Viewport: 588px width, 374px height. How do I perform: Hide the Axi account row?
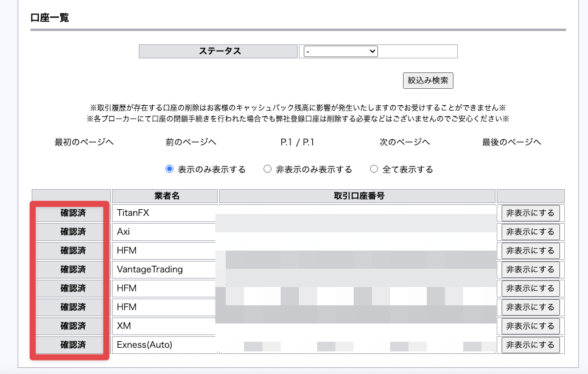click(x=530, y=232)
